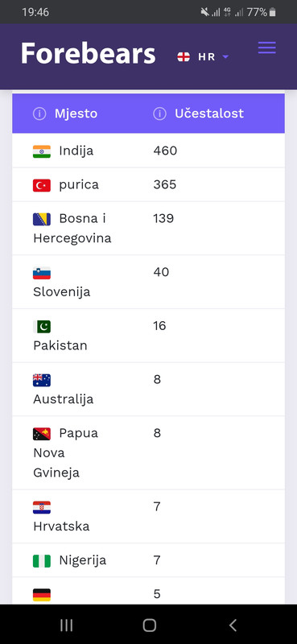This screenshot has width=297, height=644.
Task: Tap the info icon beside Učestalost
Action: (160, 114)
